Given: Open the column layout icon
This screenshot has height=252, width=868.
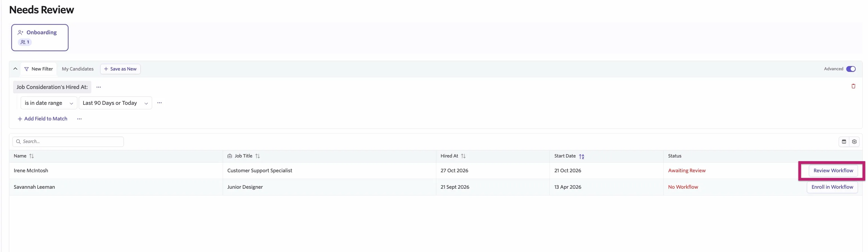Looking at the screenshot, I should 844,142.
